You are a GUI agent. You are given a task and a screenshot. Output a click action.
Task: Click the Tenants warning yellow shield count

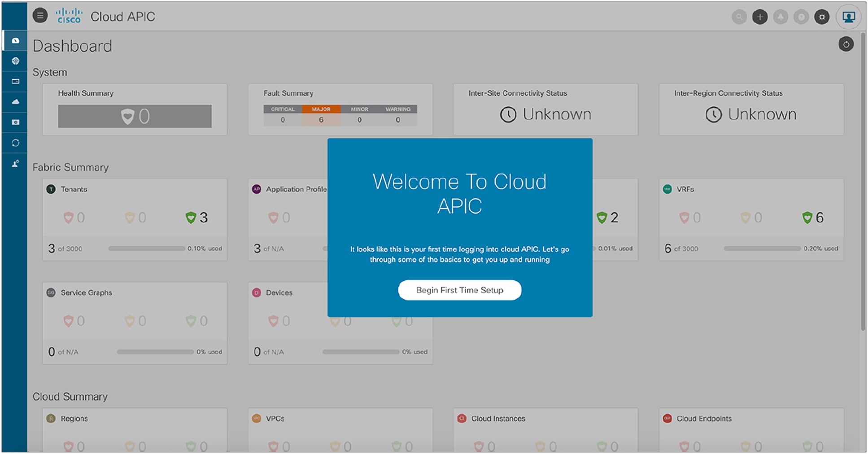[135, 218]
